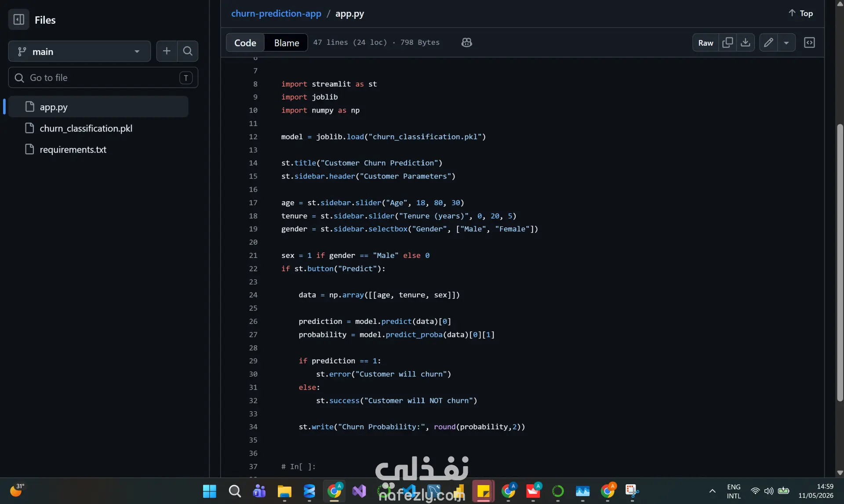Click the volume speaker tray icon
This screenshot has height=504, width=844.
pyautogui.click(x=769, y=491)
